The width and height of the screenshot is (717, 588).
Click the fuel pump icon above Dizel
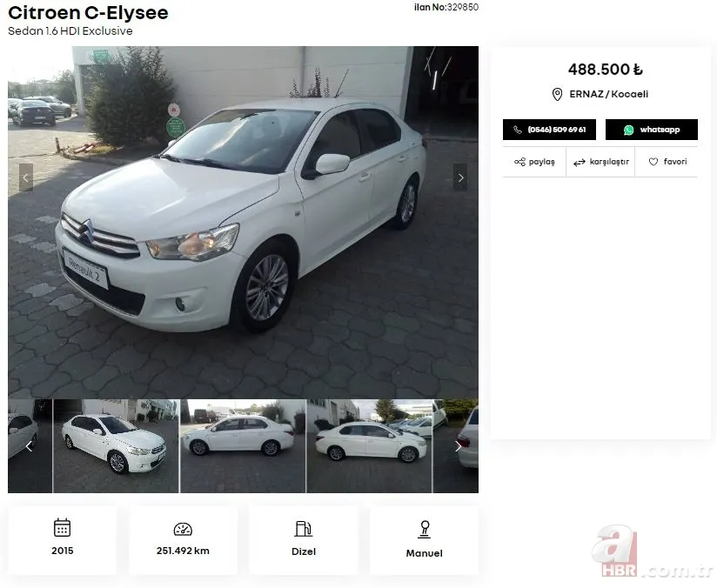pos(303,527)
